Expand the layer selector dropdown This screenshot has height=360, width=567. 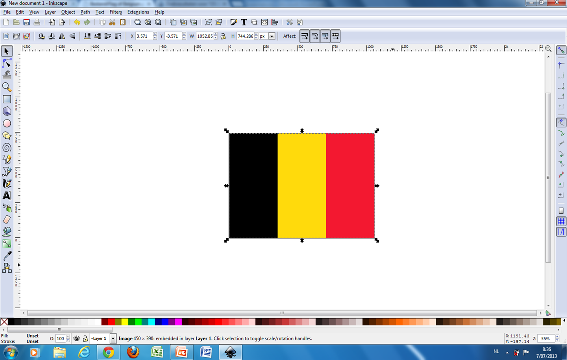click(113, 339)
